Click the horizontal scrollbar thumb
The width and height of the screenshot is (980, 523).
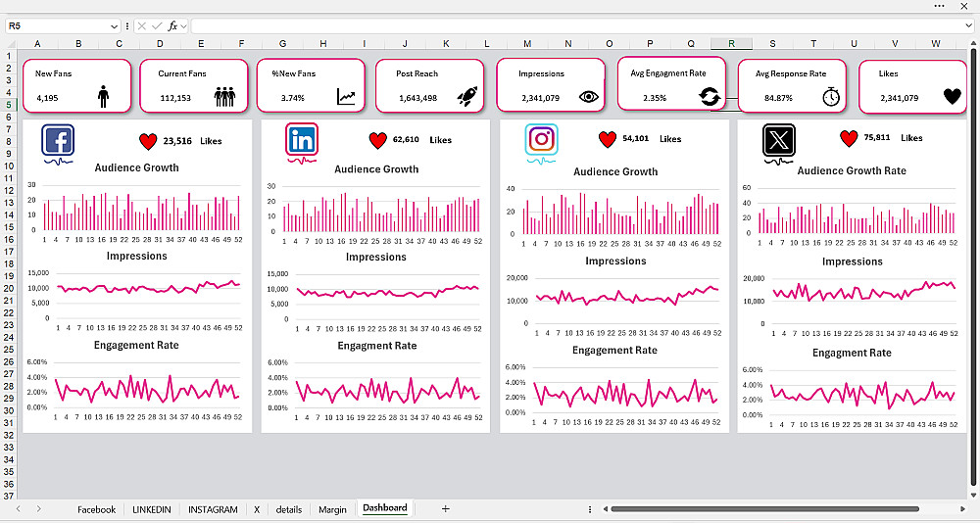tap(765, 509)
